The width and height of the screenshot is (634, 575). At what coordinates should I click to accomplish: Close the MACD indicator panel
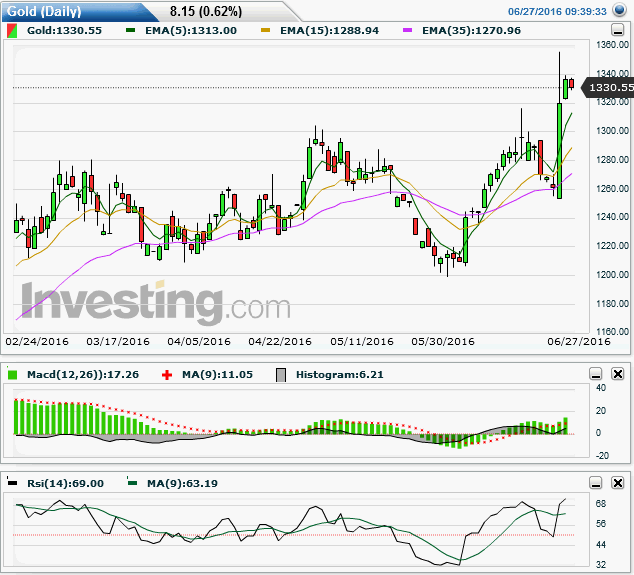pyautogui.click(x=618, y=374)
